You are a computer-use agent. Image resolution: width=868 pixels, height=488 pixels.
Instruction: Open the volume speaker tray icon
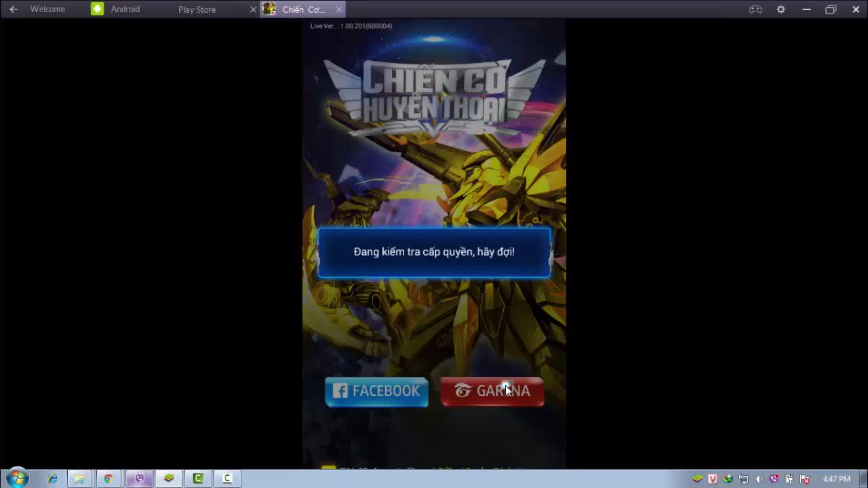759,479
